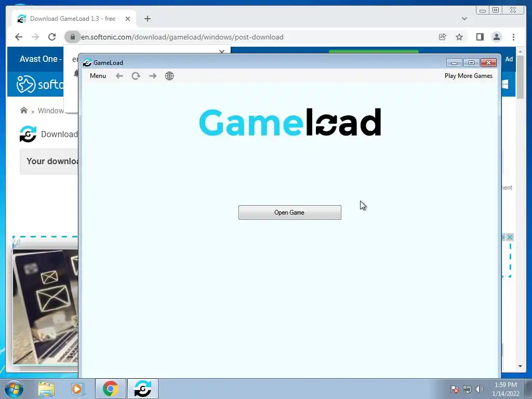Click volume speaker tray icon
Image resolution: width=532 pixels, height=399 pixels.
(x=479, y=389)
